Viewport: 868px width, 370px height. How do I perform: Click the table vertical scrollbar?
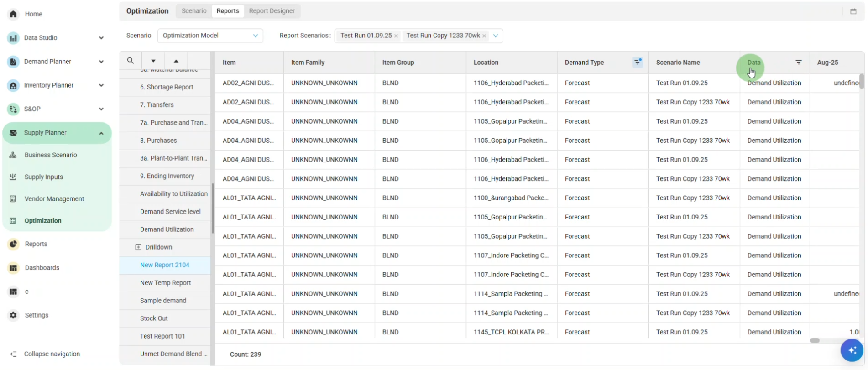pyautogui.click(x=862, y=81)
